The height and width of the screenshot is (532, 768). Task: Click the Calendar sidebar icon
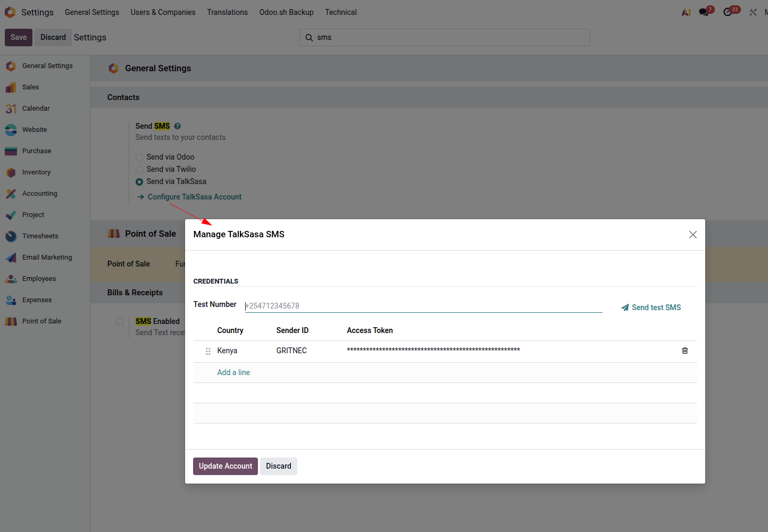(11, 109)
